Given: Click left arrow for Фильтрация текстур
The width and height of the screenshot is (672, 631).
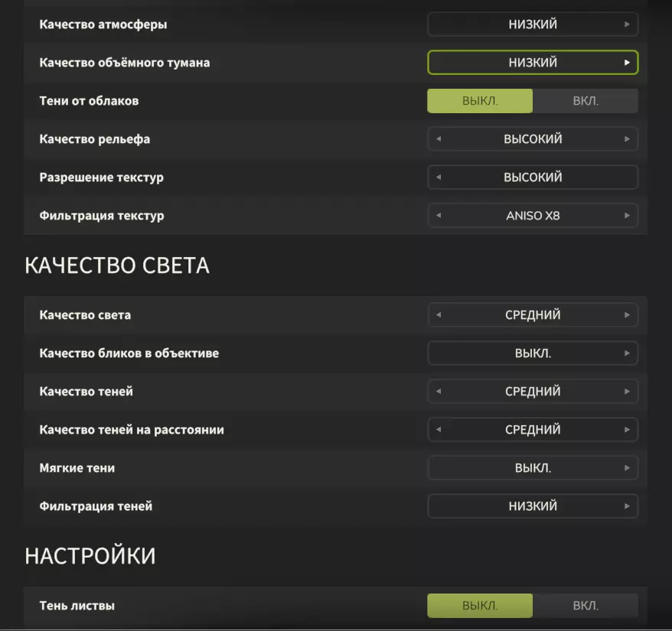Looking at the screenshot, I should (x=439, y=216).
